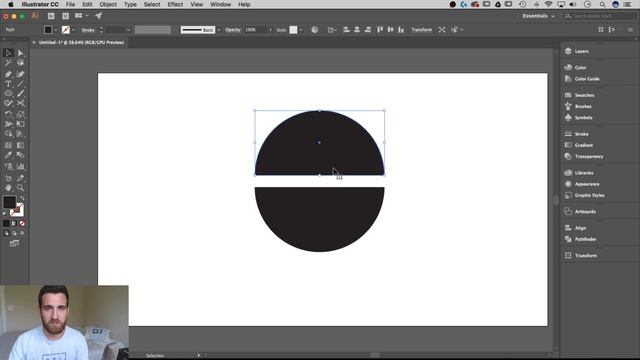
Task: Select the Hand tool
Action: [x=8, y=188]
